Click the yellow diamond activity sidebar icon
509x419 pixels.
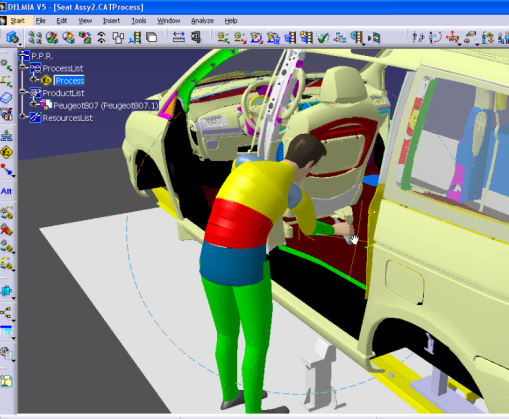[x=6, y=152]
